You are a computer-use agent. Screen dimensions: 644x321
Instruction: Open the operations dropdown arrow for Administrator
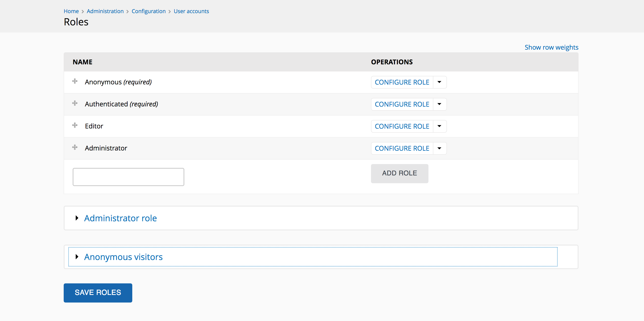click(440, 148)
